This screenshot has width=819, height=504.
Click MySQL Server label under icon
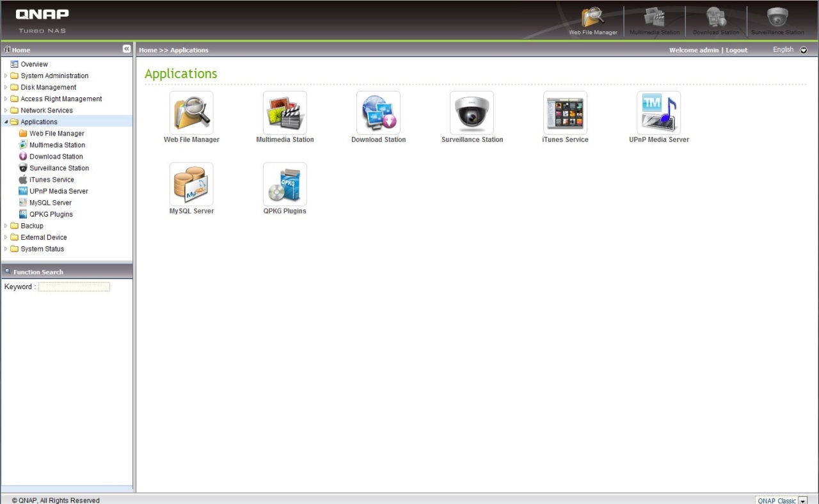point(191,211)
